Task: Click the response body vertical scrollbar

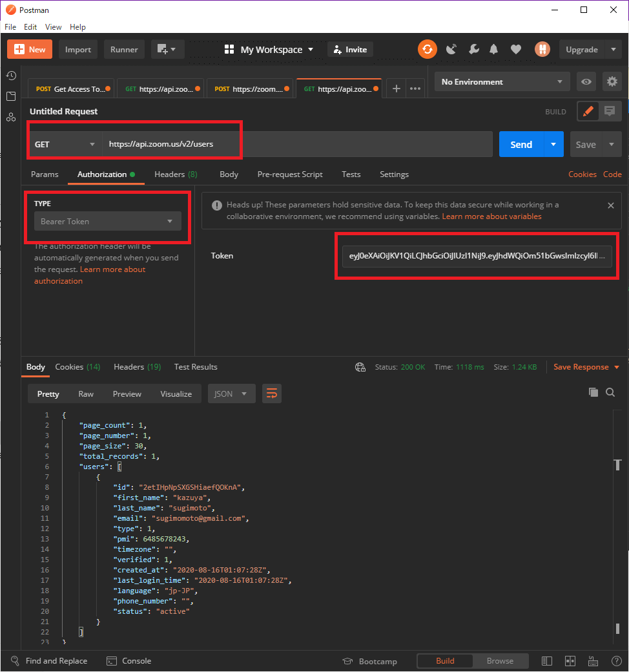Action: pos(617,527)
